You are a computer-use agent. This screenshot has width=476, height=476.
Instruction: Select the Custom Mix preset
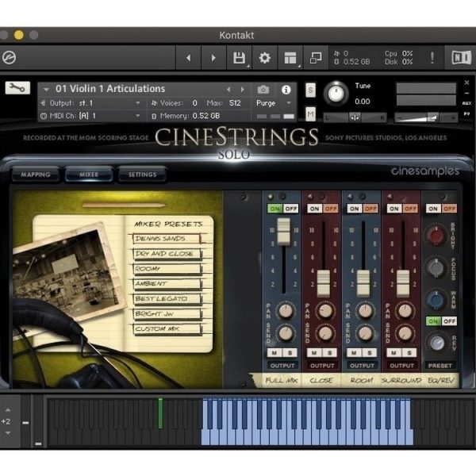point(167,328)
